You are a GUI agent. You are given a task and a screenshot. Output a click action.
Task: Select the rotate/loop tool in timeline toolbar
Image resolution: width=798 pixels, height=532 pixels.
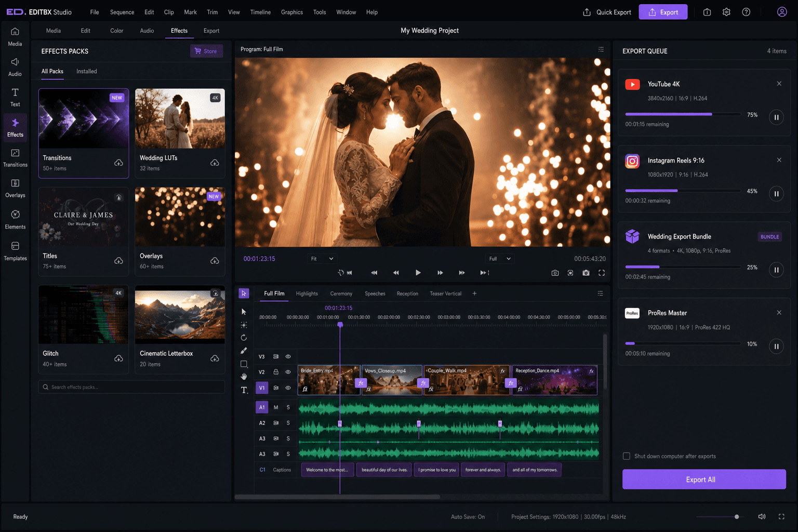244,338
